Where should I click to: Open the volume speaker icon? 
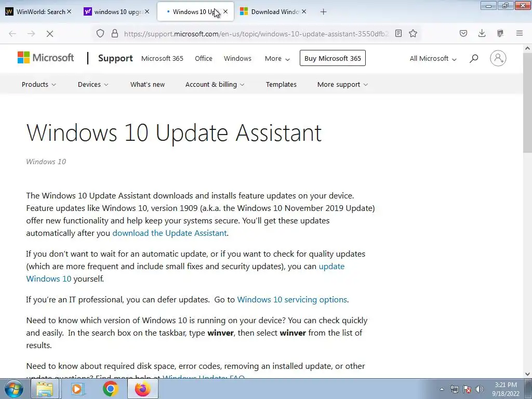point(480,389)
